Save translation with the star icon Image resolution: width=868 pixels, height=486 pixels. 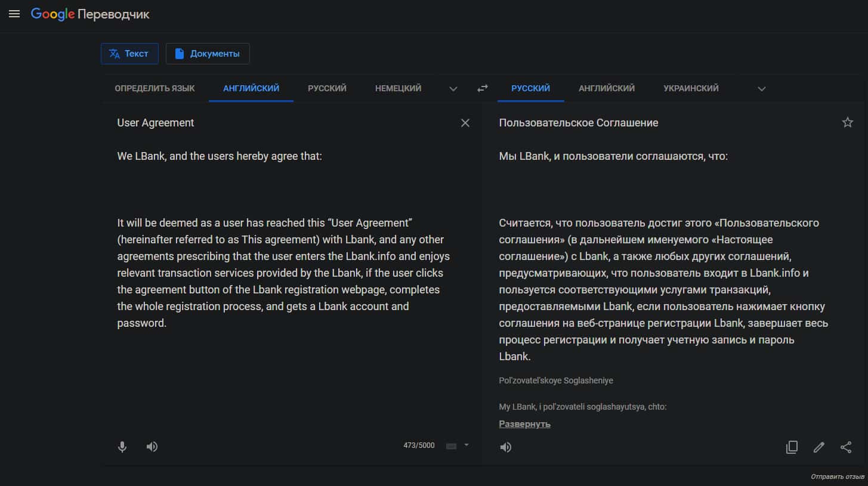tap(847, 123)
